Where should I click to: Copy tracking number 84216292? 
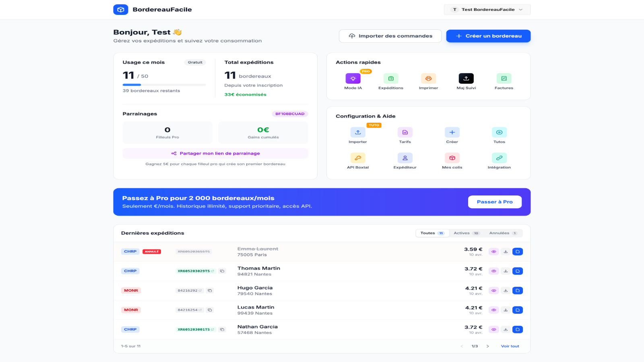[210, 290]
